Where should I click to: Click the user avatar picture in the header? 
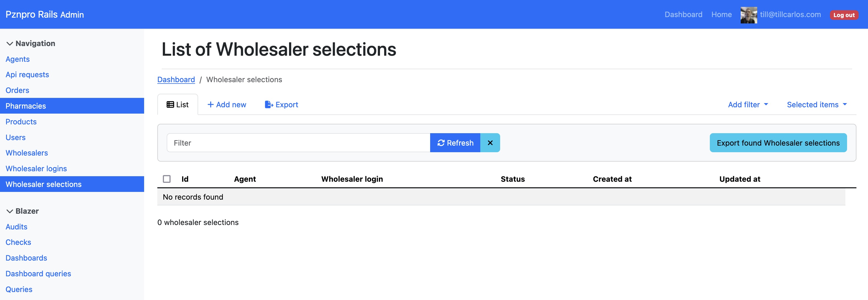click(748, 15)
